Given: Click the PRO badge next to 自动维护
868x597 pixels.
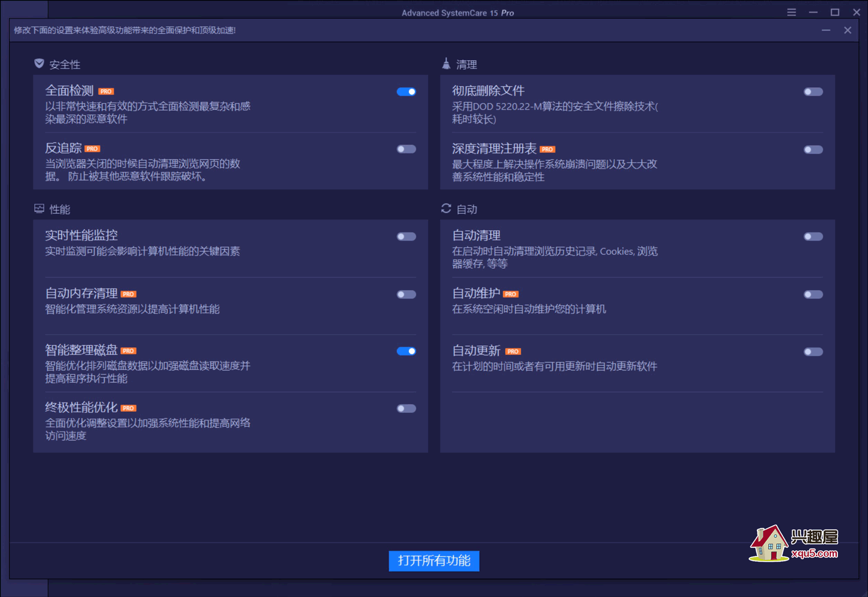Looking at the screenshot, I should pyautogui.click(x=510, y=294).
